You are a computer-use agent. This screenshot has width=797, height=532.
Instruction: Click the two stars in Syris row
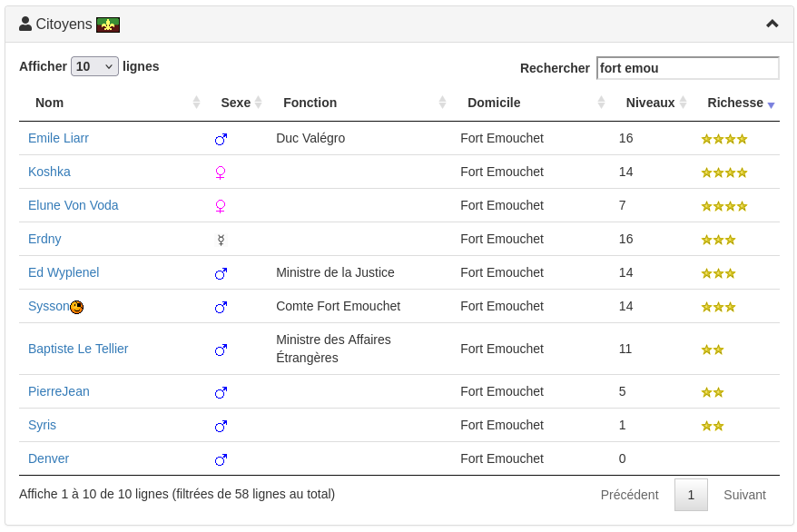pos(712,426)
